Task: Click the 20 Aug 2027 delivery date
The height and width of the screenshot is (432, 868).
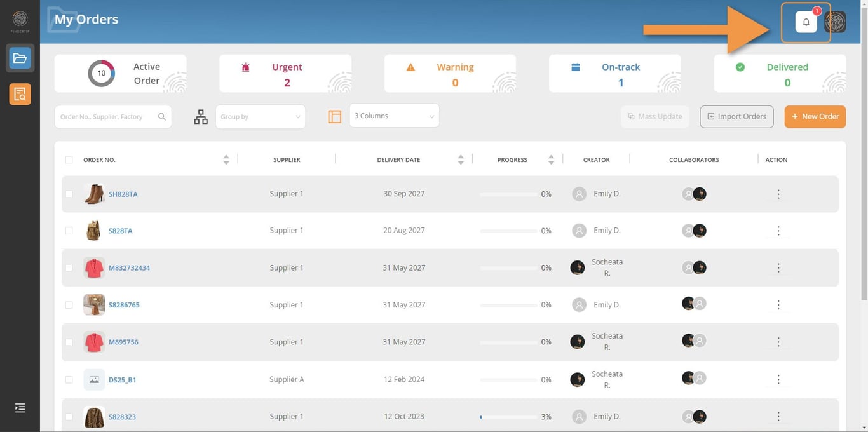Action: (404, 231)
